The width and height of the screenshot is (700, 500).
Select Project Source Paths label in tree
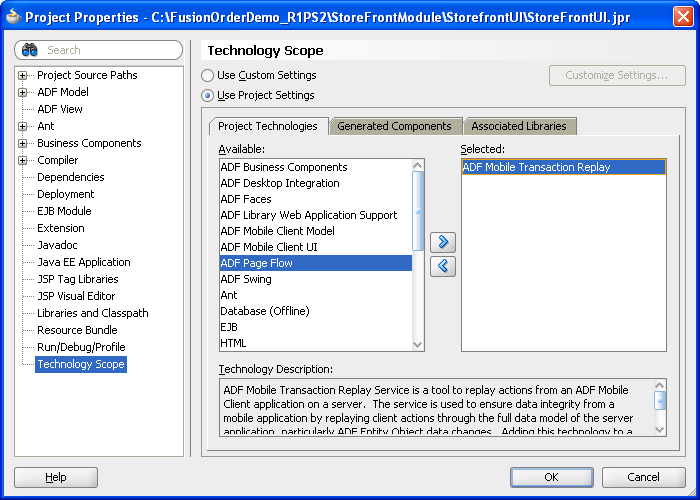coord(87,75)
